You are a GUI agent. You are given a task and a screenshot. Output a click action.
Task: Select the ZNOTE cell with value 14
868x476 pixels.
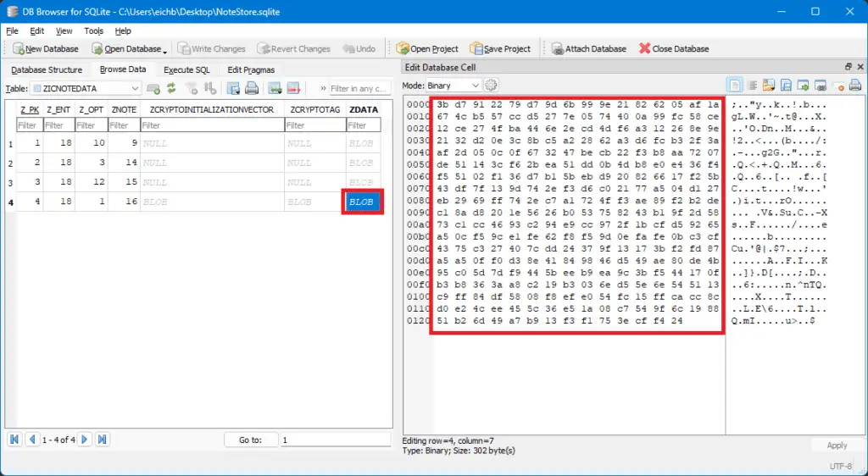124,163
